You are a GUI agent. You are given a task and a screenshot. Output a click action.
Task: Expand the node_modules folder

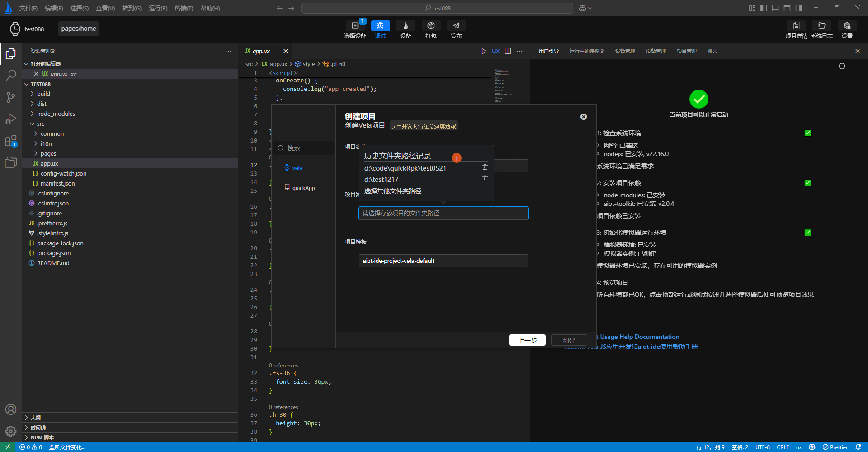[56, 114]
